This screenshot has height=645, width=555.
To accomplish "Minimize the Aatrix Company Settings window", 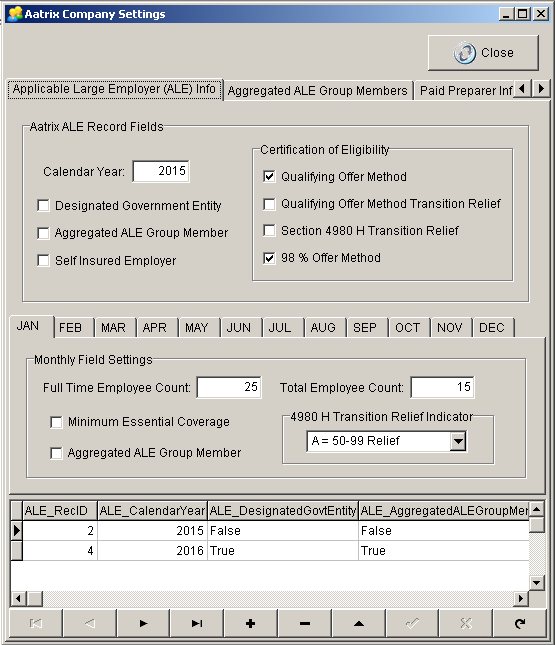I will pos(506,14).
